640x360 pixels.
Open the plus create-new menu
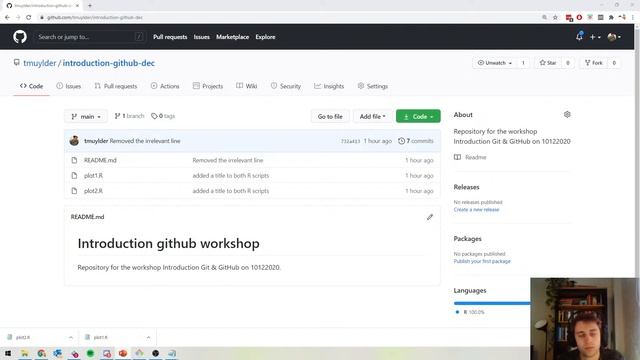coord(595,37)
